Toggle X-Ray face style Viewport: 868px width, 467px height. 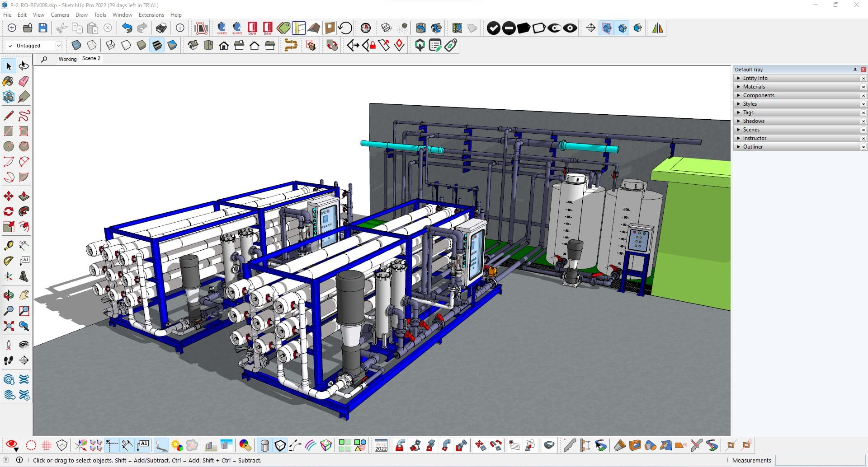pos(76,45)
